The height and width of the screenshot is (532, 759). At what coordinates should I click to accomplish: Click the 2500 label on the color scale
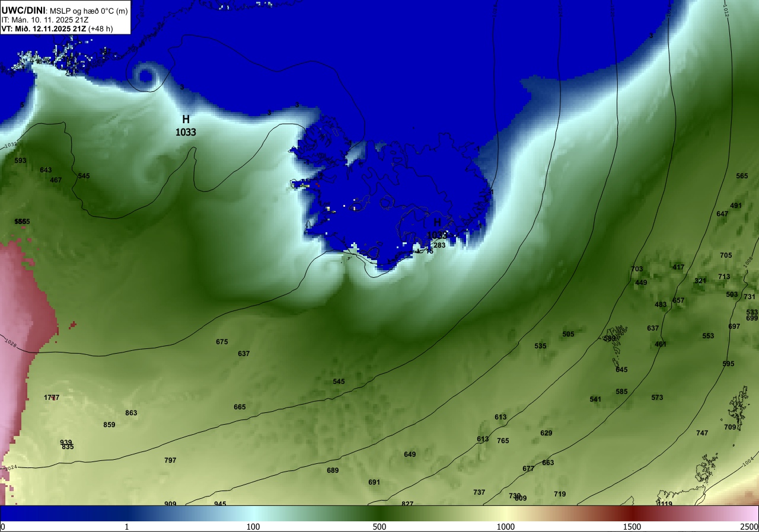click(x=750, y=527)
